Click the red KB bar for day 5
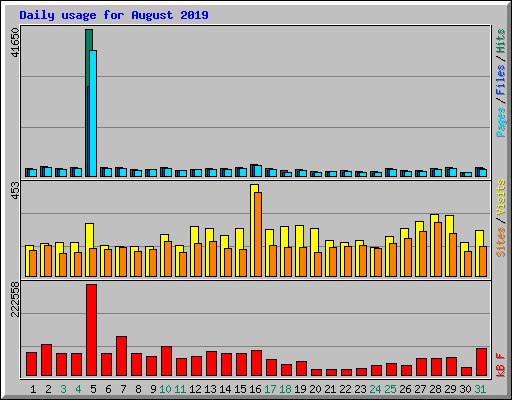Viewport: 512px width, 400px height. pyautogui.click(x=91, y=330)
